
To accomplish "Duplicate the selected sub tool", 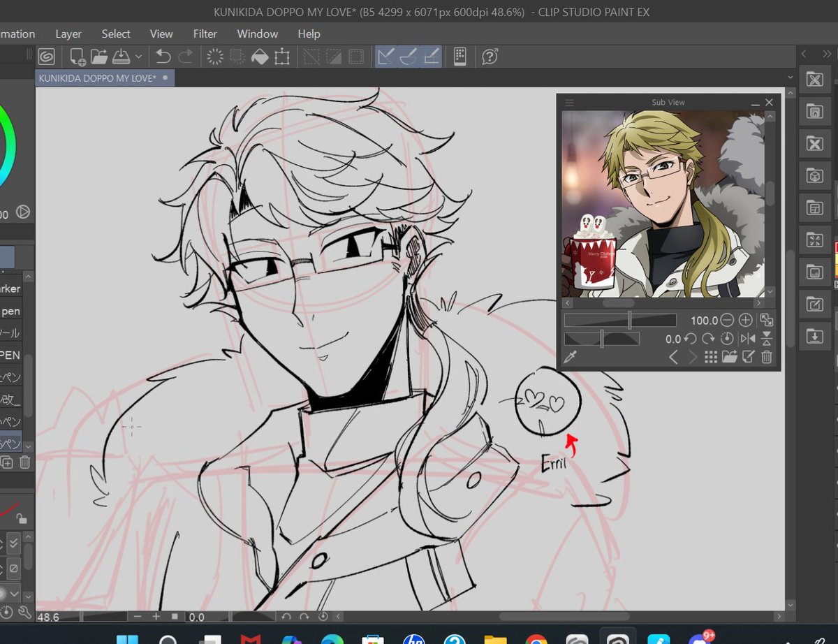I will [6, 462].
